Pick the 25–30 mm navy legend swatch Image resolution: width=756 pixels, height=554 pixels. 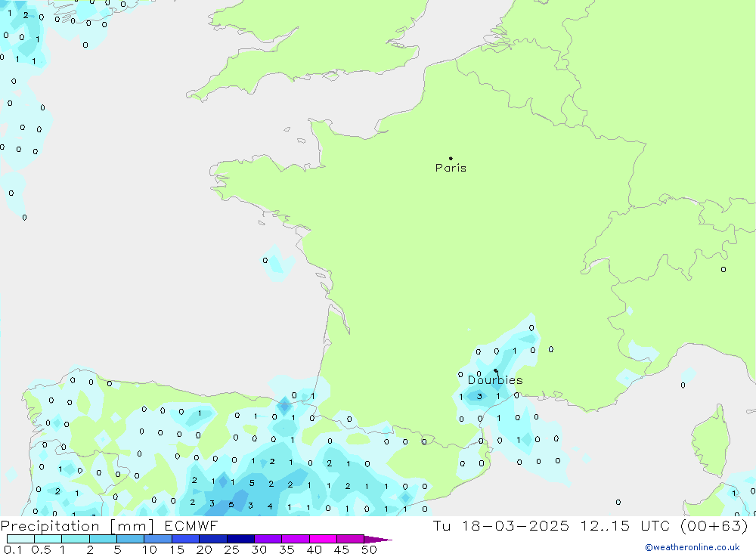[240, 539]
